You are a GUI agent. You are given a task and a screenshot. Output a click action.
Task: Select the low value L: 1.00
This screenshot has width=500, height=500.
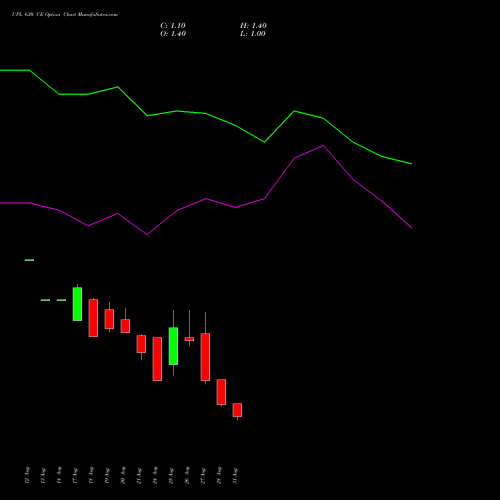coord(253,34)
